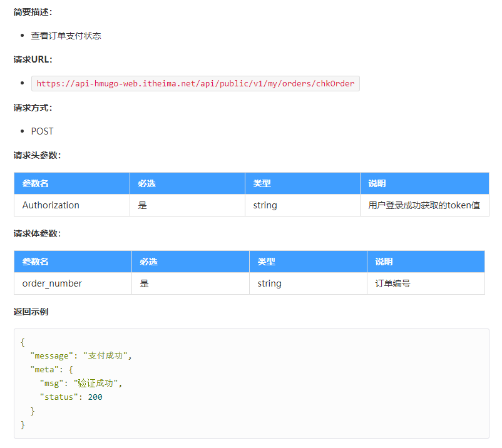Click the '返回示例' heading
The height and width of the screenshot is (448, 502).
coord(31,312)
